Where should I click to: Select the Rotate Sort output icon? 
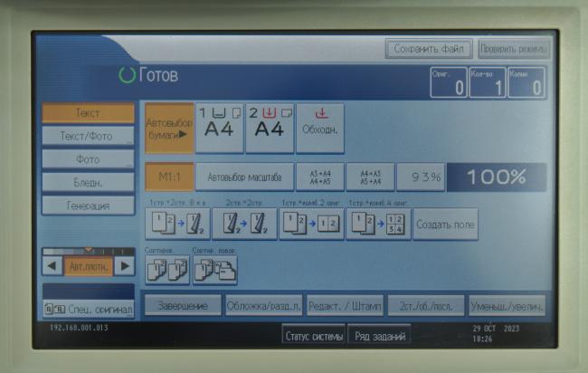[x=215, y=270]
